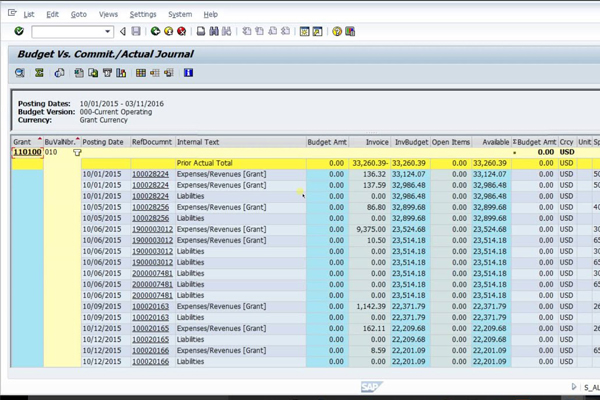Click the invoice amount '33,260.39-'
Image resolution: width=600 pixels, height=400 pixels.
pos(370,163)
